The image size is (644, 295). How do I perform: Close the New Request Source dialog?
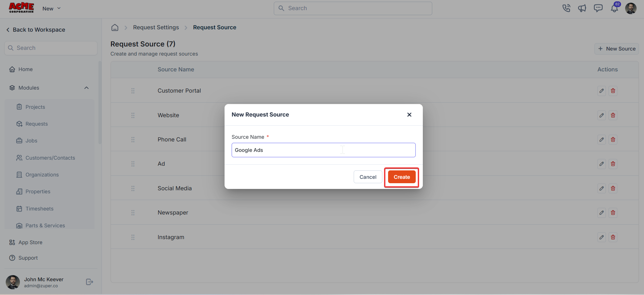coord(409,115)
